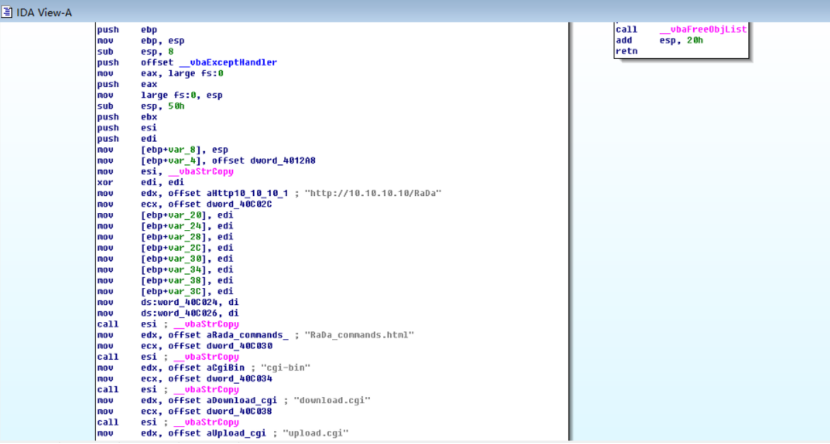Click the 'push ebx' line

tap(127, 117)
